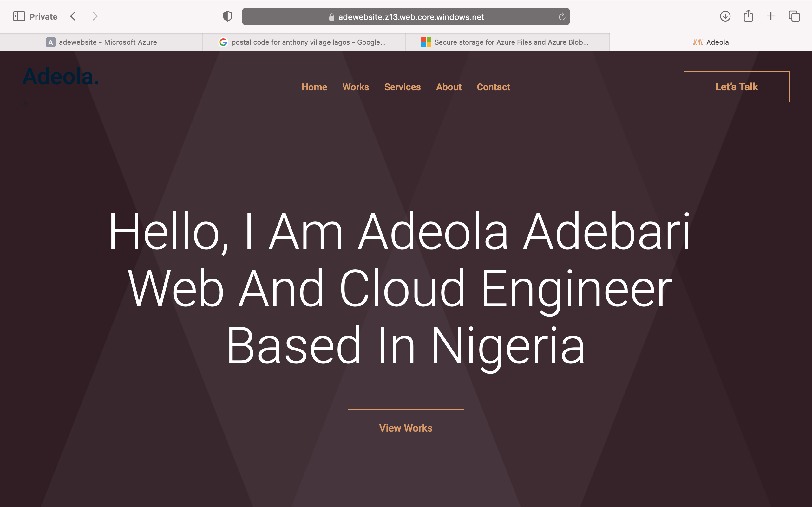Switch to adewebsite Microsoft Azure tab
The height and width of the screenshot is (507, 812).
(101, 42)
